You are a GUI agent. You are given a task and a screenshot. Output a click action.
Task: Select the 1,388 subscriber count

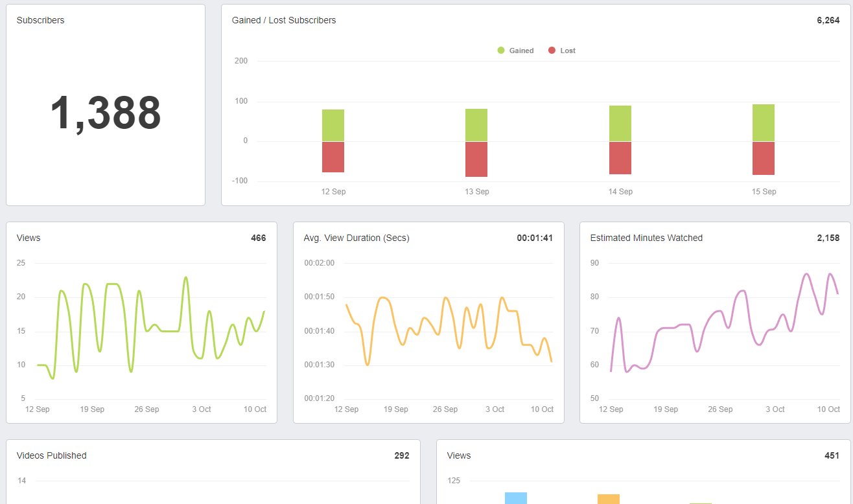(106, 113)
